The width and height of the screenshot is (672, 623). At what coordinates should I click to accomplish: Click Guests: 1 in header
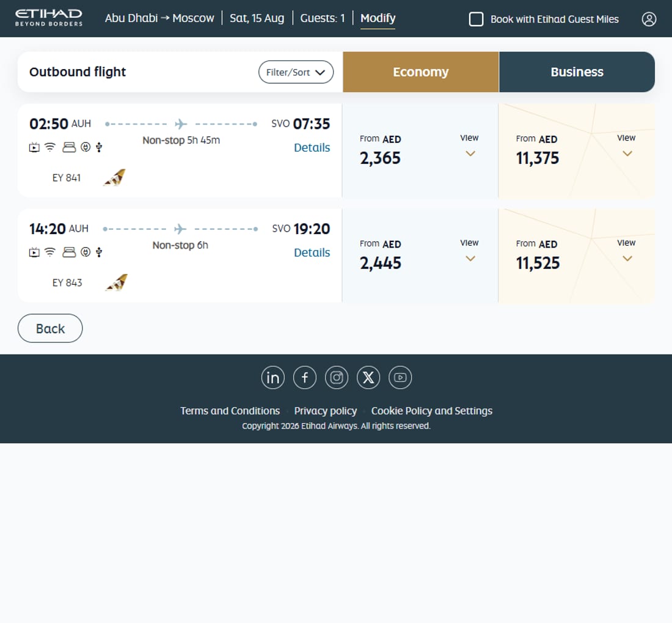323,18
